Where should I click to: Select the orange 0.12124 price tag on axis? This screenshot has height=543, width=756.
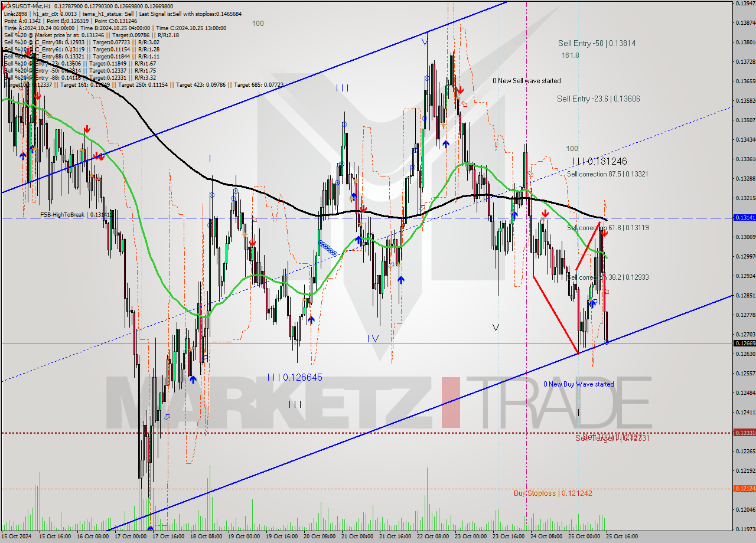click(744, 489)
